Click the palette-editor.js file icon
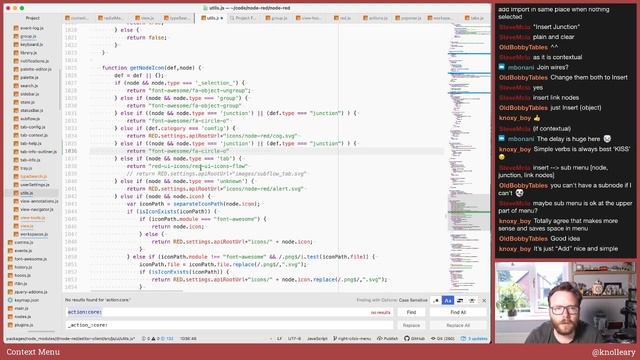 [16, 69]
